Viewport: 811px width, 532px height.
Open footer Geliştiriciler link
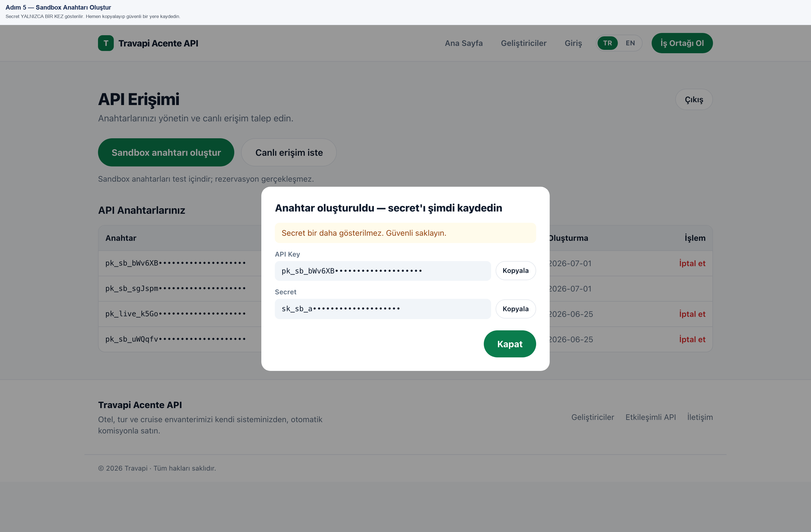pyautogui.click(x=592, y=417)
